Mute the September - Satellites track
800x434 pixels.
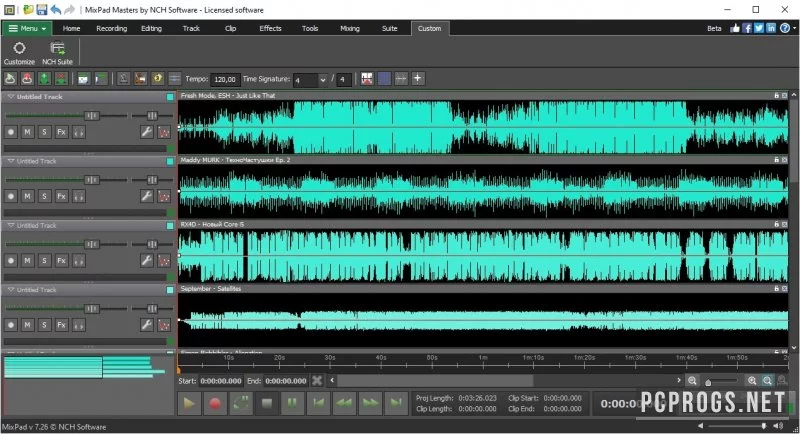tap(28, 325)
